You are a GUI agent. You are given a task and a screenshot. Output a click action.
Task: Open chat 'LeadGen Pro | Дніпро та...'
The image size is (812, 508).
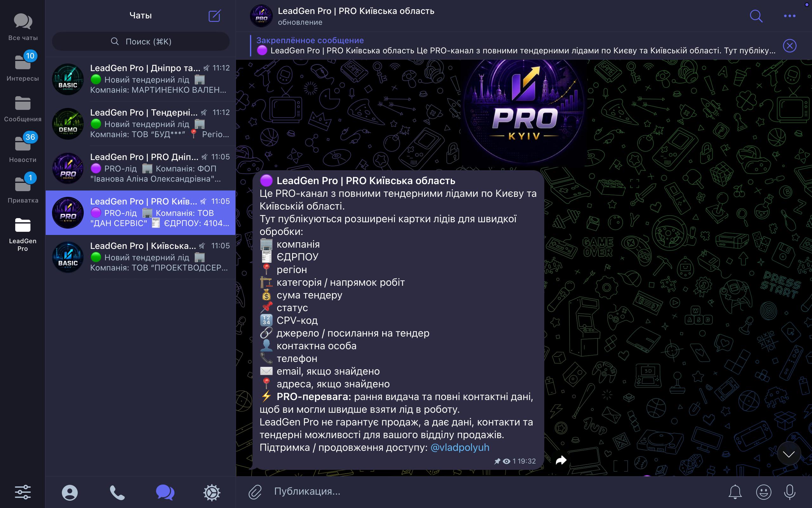[x=141, y=79]
